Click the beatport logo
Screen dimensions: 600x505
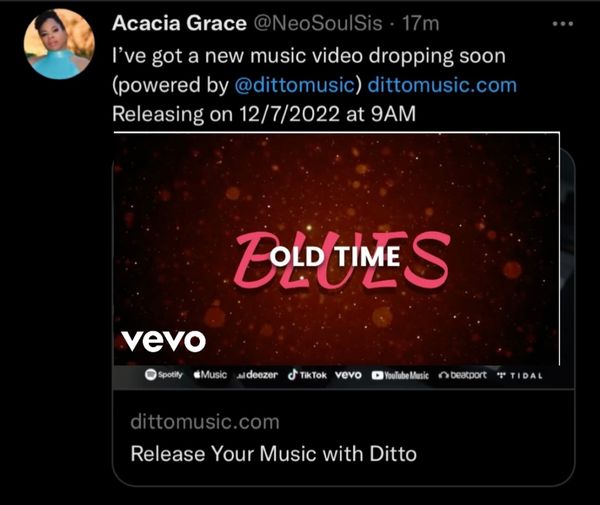coord(463,375)
